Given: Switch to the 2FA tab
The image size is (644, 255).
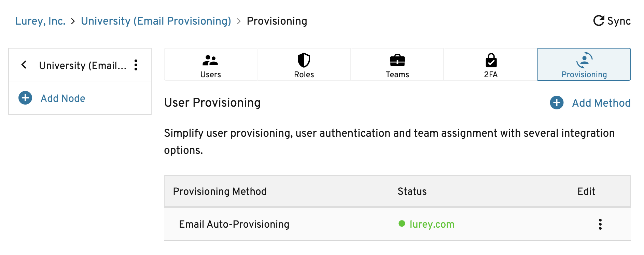Looking at the screenshot, I should (491, 65).
